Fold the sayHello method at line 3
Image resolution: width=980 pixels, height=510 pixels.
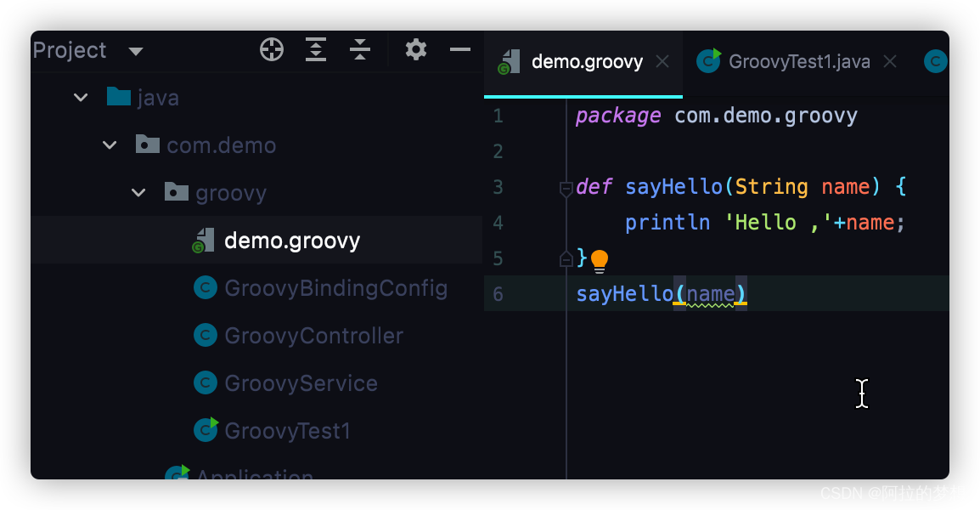(566, 189)
